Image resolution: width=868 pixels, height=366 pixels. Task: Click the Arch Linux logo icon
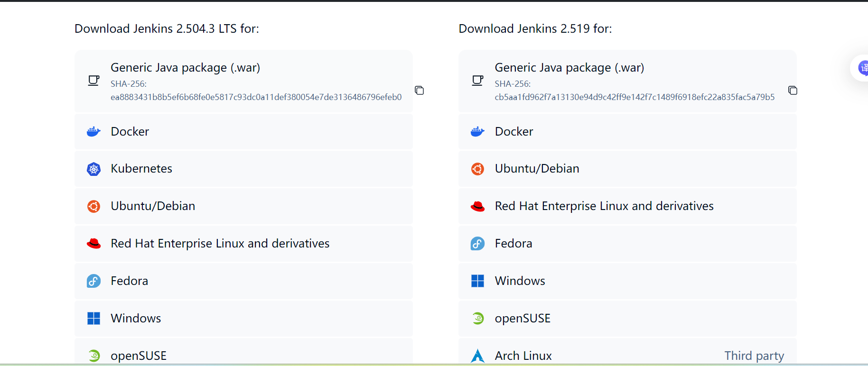click(x=477, y=356)
